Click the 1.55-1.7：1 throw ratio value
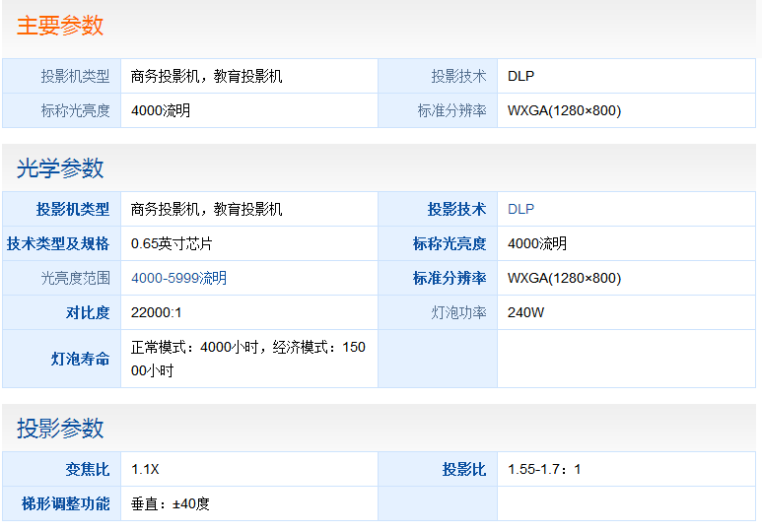Screen dimensions: 762x532 544,469
